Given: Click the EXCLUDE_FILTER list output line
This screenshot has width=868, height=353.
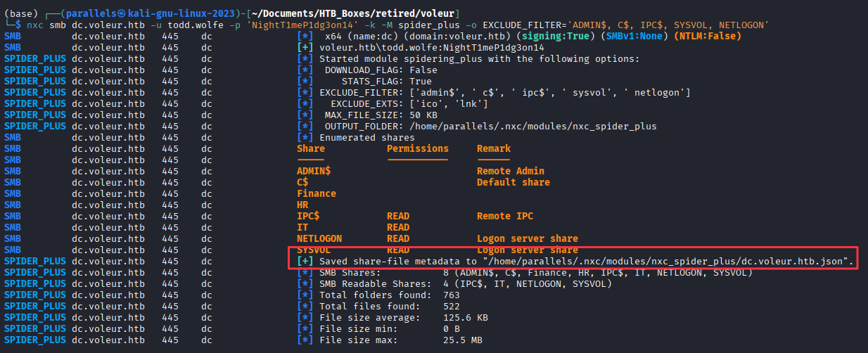Looking at the screenshot, I should (x=505, y=92).
